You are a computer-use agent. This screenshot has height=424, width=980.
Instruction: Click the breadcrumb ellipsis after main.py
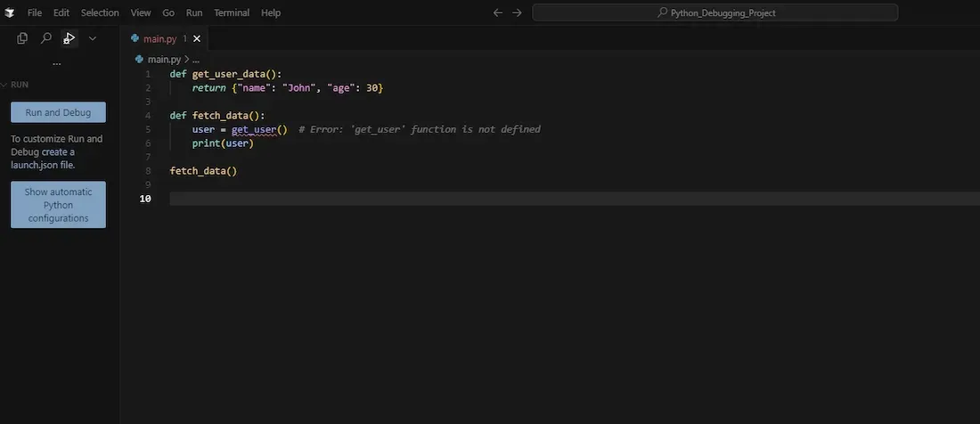tap(196, 60)
